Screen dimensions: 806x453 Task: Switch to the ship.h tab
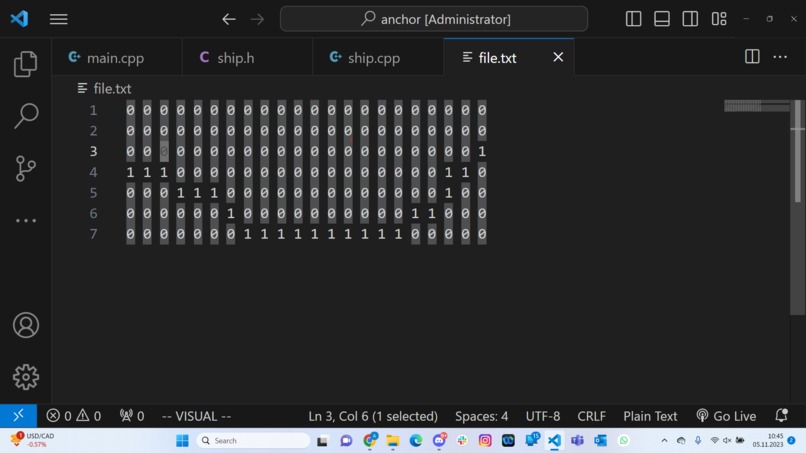[x=247, y=57]
